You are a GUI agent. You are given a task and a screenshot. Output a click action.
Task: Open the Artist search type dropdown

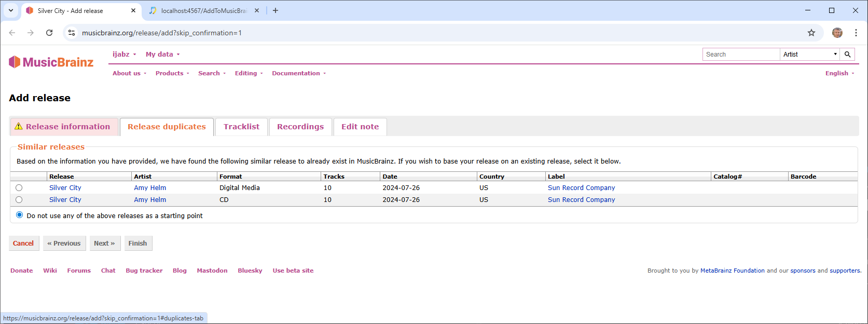tap(809, 55)
